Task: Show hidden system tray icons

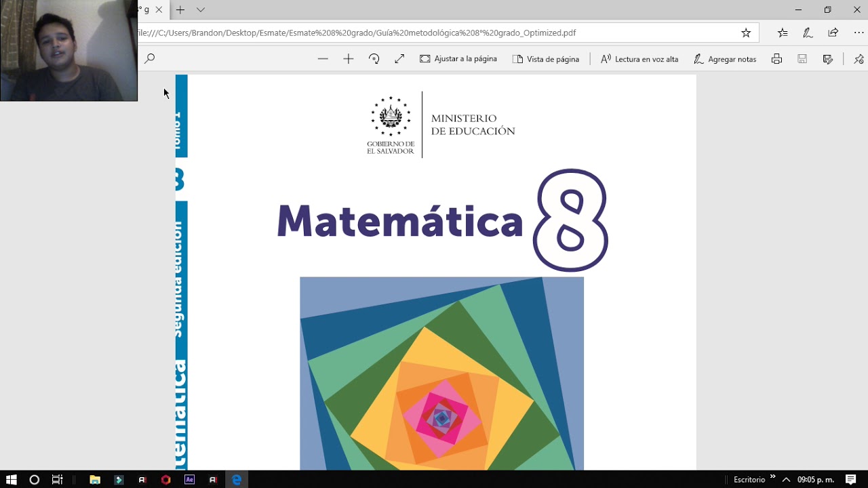Action: click(x=786, y=479)
